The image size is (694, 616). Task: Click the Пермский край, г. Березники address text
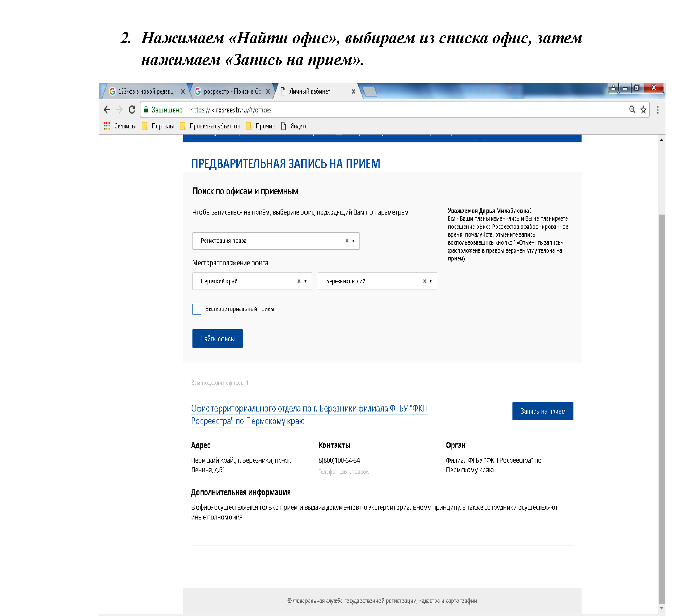pyautogui.click(x=241, y=465)
